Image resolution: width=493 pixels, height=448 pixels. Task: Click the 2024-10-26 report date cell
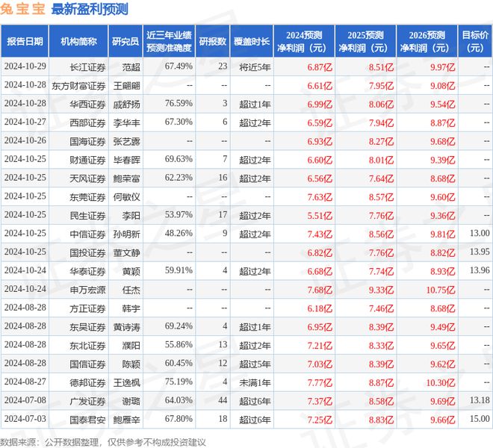pos(25,140)
